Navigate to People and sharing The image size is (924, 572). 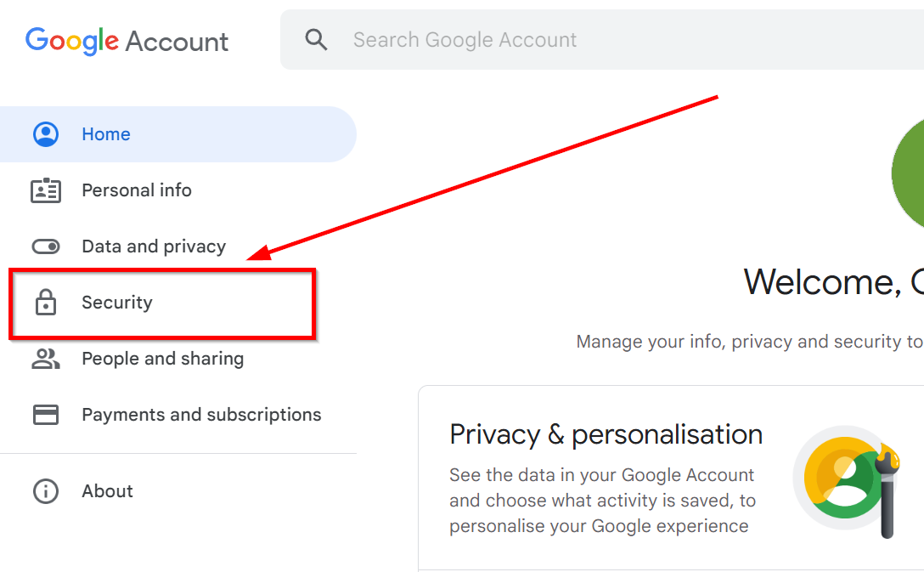[162, 359]
